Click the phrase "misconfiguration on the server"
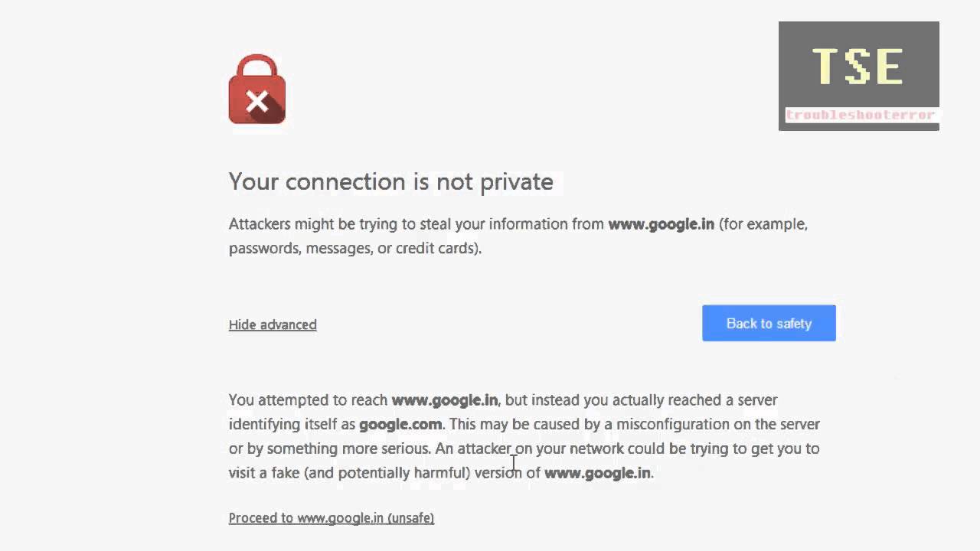This screenshot has width=980, height=551. [x=717, y=424]
